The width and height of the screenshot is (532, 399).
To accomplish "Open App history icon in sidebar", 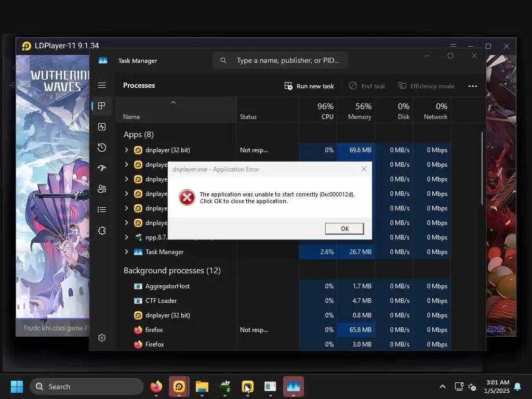I will click(102, 148).
